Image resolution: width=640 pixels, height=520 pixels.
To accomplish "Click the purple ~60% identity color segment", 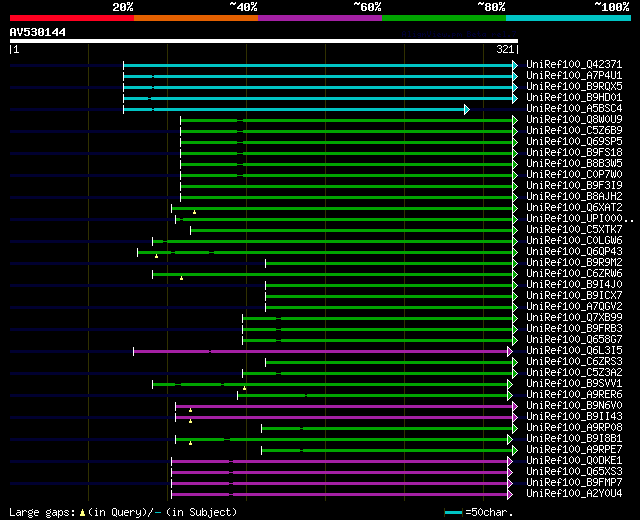I will (320, 18).
